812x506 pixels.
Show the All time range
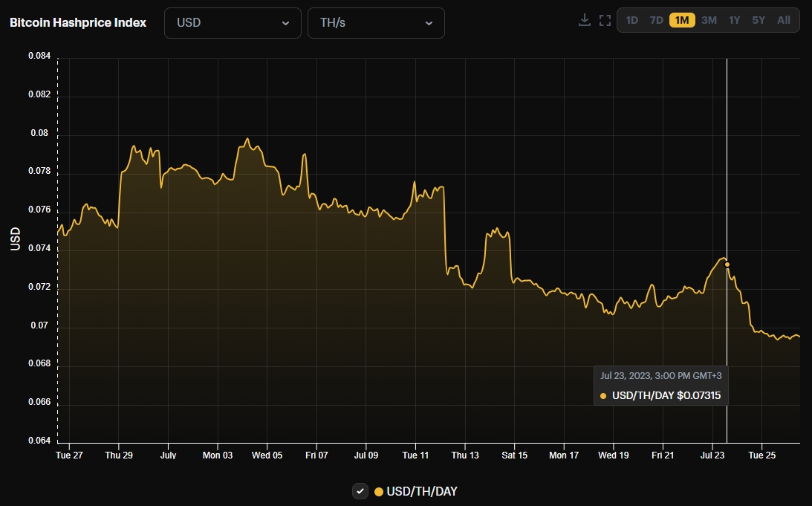(x=784, y=20)
